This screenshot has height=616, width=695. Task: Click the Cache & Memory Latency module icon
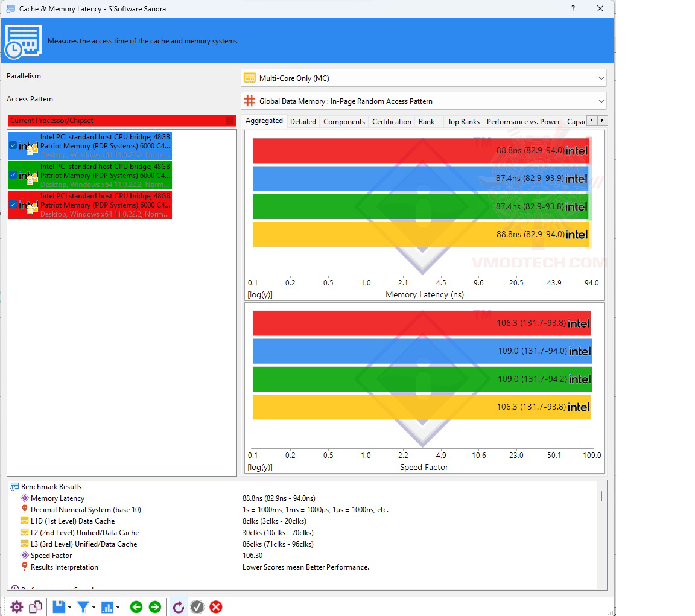(x=23, y=42)
